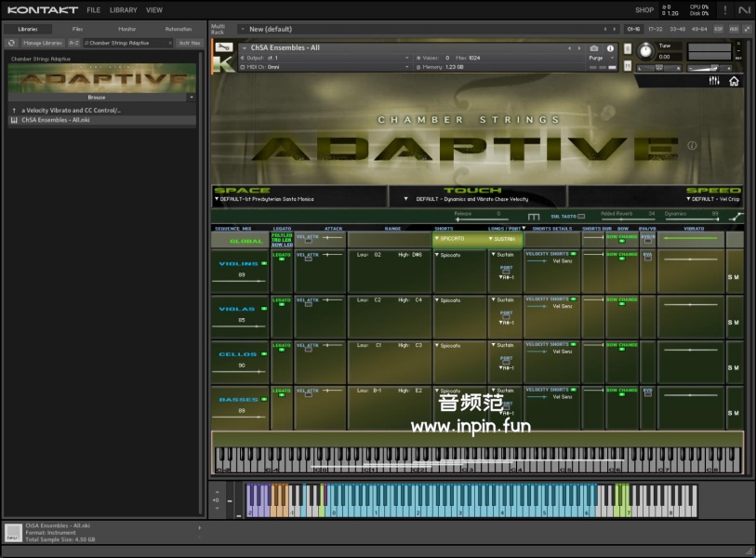
Task: Click the Browse button under library banner
Action: 97,97
